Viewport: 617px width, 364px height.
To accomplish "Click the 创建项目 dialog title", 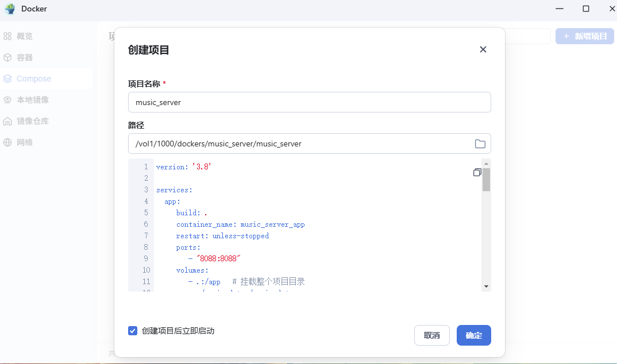I will tap(148, 50).
